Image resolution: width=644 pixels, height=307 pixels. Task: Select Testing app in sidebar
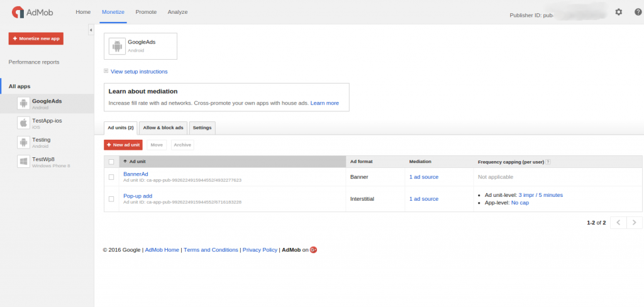click(47, 142)
